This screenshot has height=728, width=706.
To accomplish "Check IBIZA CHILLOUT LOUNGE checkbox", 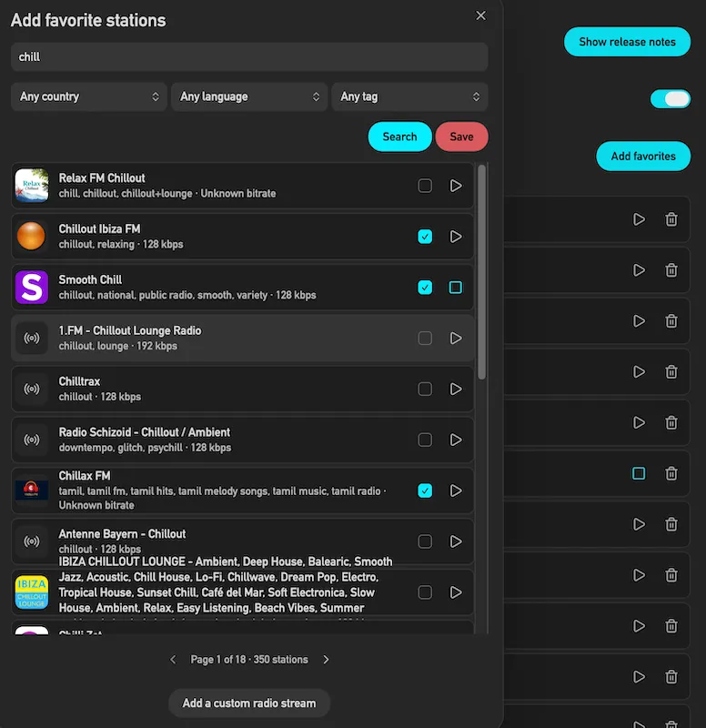I will click(425, 592).
